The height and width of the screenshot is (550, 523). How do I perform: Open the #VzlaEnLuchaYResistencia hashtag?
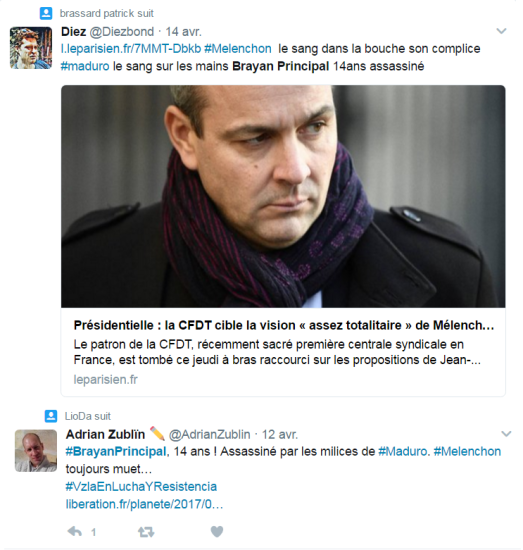tap(141, 487)
